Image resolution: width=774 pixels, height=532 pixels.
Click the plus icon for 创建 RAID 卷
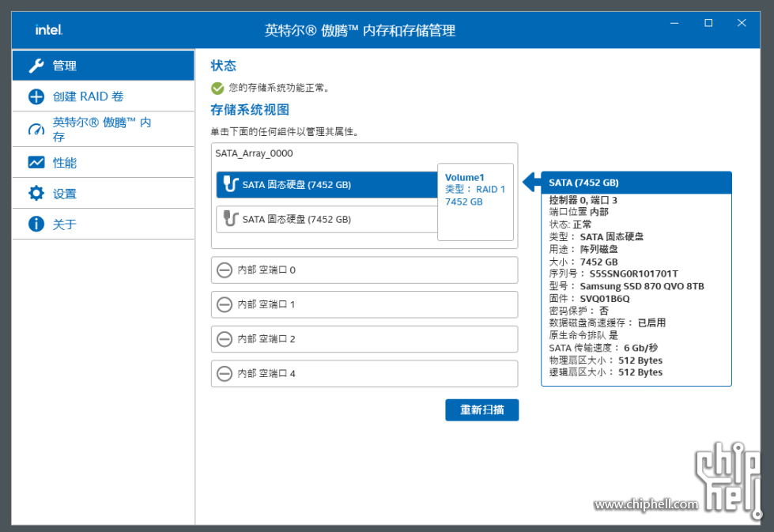click(x=36, y=96)
